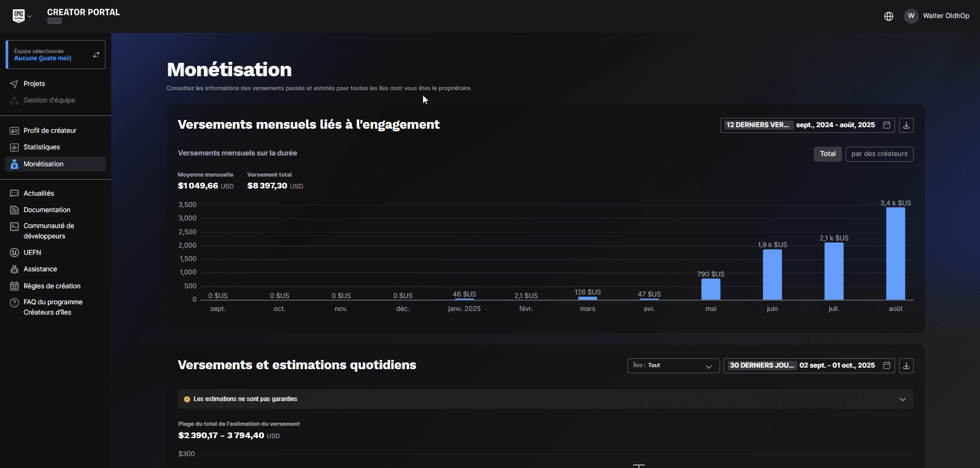Click the Gestion d'équipe icon
Screen dimensions: 980x468
click(x=14, y=100)
